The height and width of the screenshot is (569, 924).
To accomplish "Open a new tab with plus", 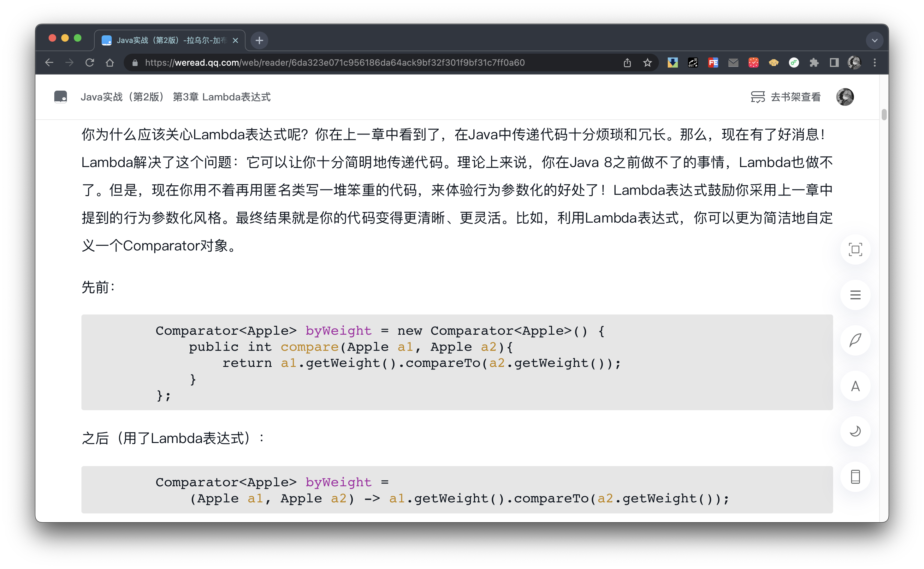I will point(259,40).
